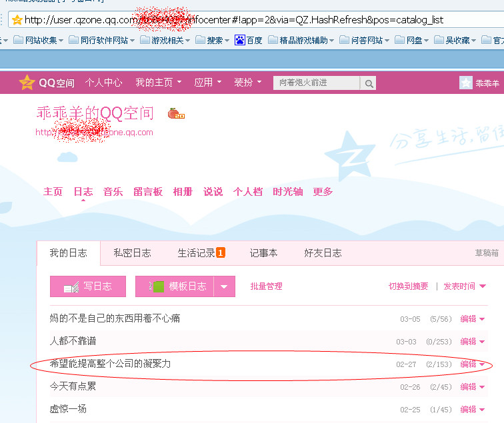The width and height of the screenshot is (504, 423).
Task: Click the 模板日志 button
Action: pyautogui.click(x=175, y=286)
